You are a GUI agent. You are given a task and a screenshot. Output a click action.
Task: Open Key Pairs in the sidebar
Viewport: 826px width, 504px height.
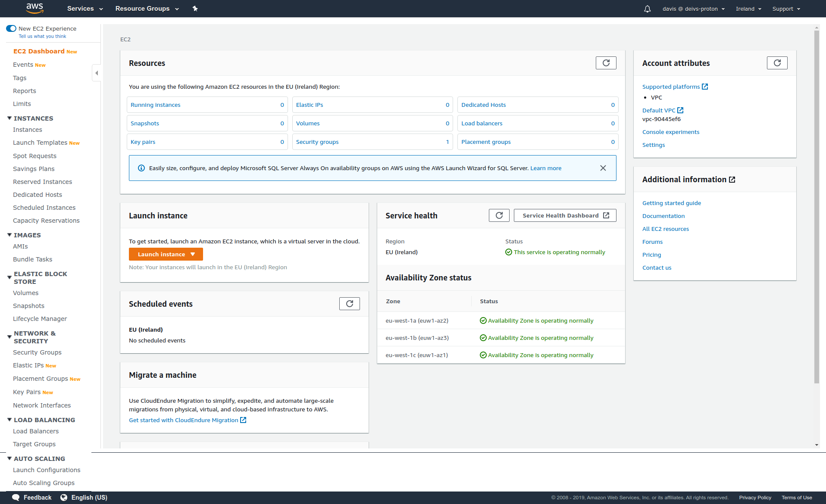pos(27,392)
